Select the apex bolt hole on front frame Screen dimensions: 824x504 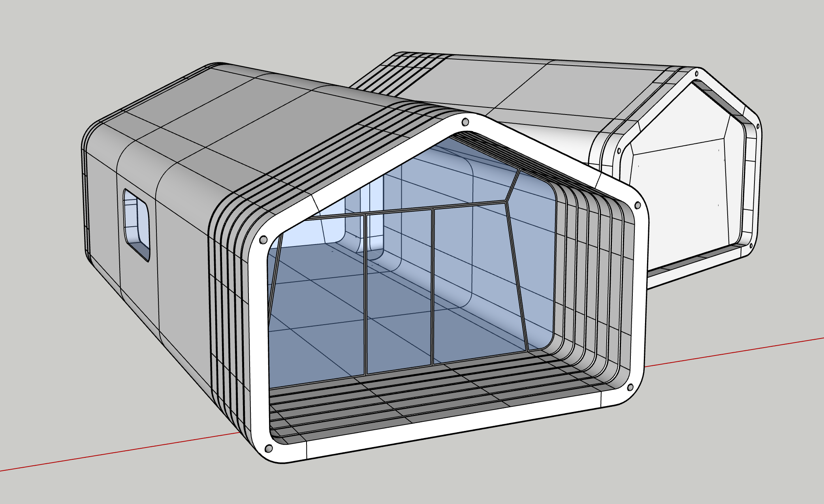coord(465,122)
